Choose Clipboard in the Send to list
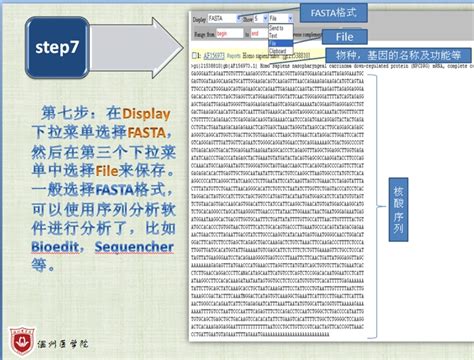Screen dimensions: 474x360 [x=280, y=51]
